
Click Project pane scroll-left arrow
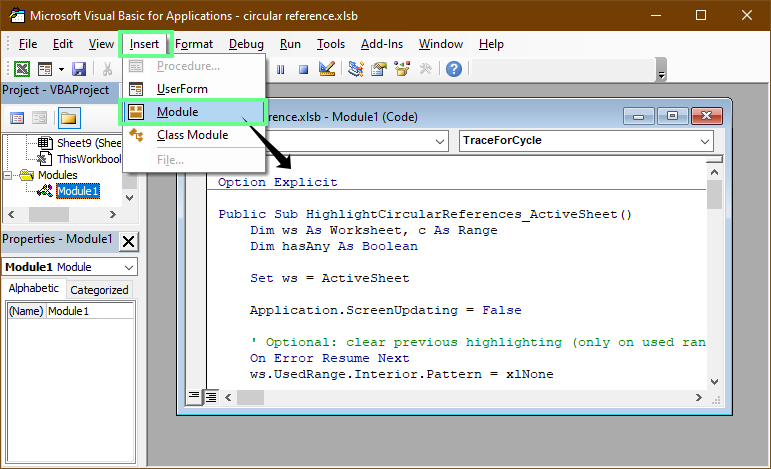[x=11, y=214]
